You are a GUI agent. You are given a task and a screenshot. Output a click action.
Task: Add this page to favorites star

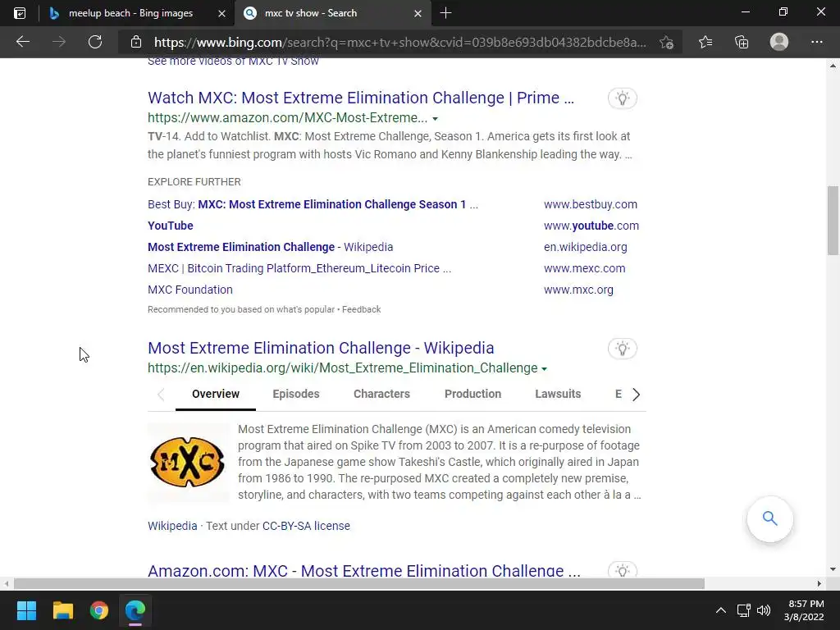click(x=666, y=42)
